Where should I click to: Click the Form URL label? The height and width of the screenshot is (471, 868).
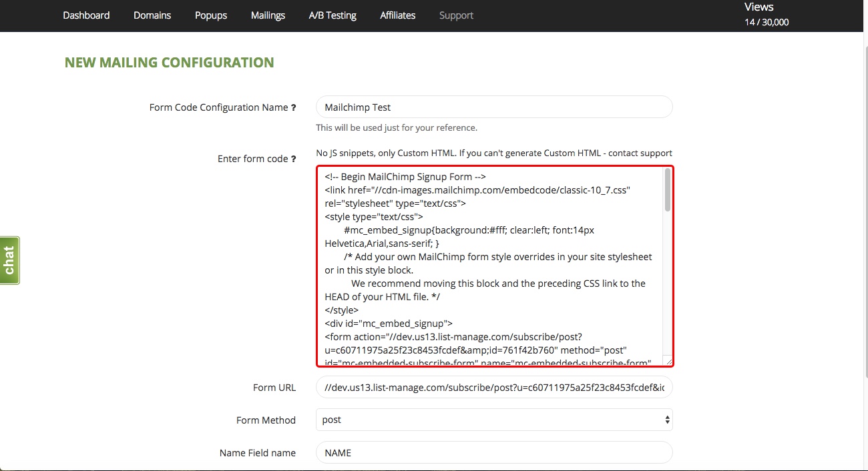[x=274, y=387]
